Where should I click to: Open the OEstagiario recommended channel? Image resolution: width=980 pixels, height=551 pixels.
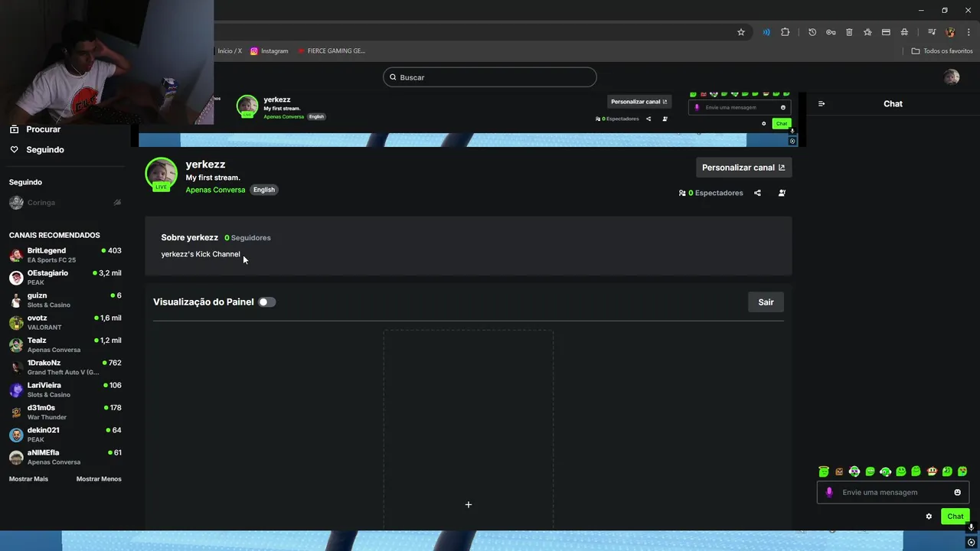point(65,277)
